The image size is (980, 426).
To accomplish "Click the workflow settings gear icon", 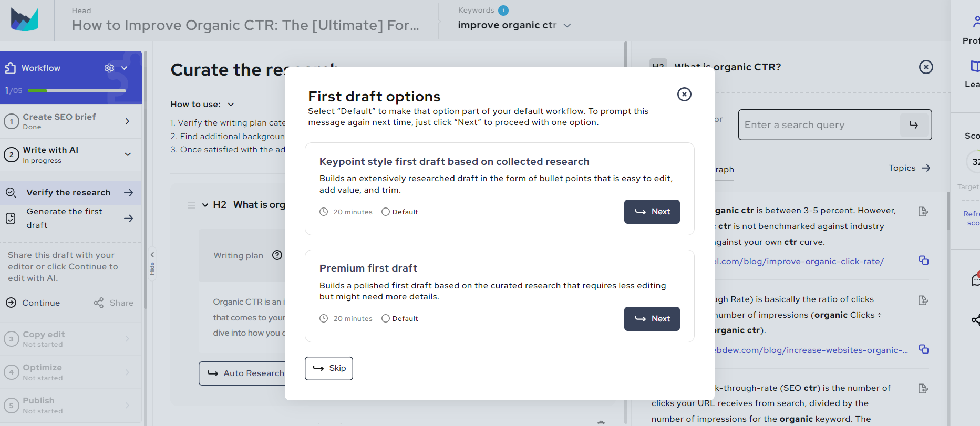I will click(109, 68).
